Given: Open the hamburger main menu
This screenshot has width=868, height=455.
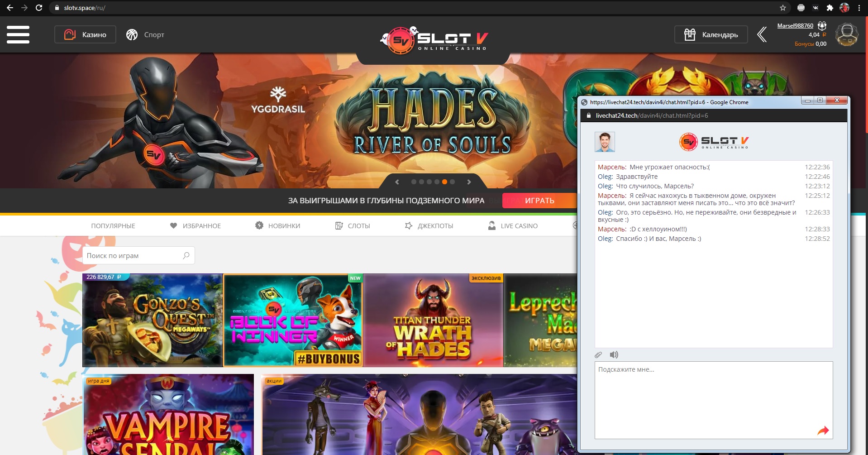Looking at the screenshot, I should 18,34.
